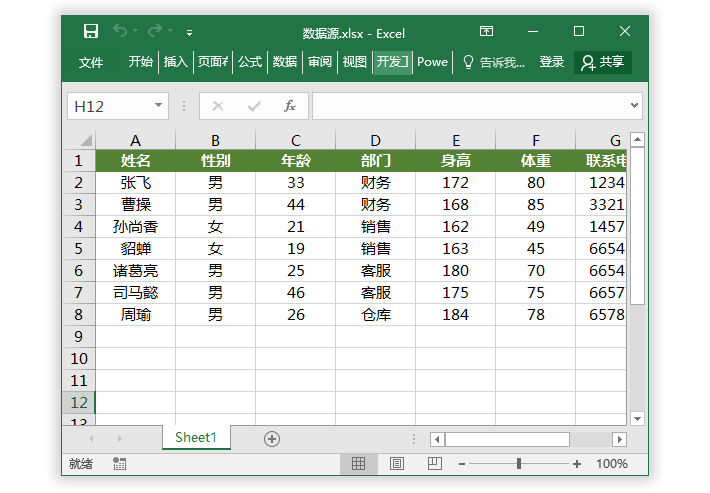The width and height of the screenshot is (710, 493).
Task: Open the 文件 menu
Action: (91, 62)
